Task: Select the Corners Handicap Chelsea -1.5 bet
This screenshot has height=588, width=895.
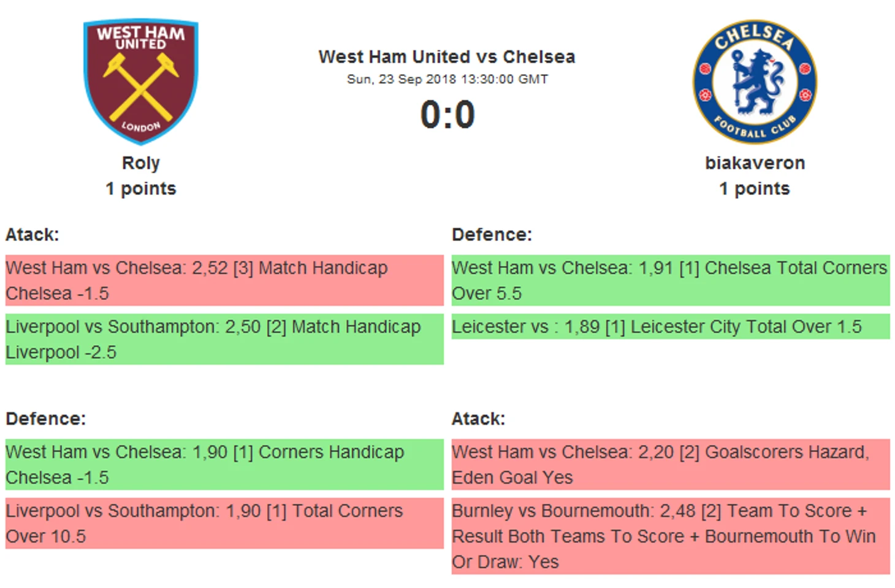Action: tap(224, 464)
